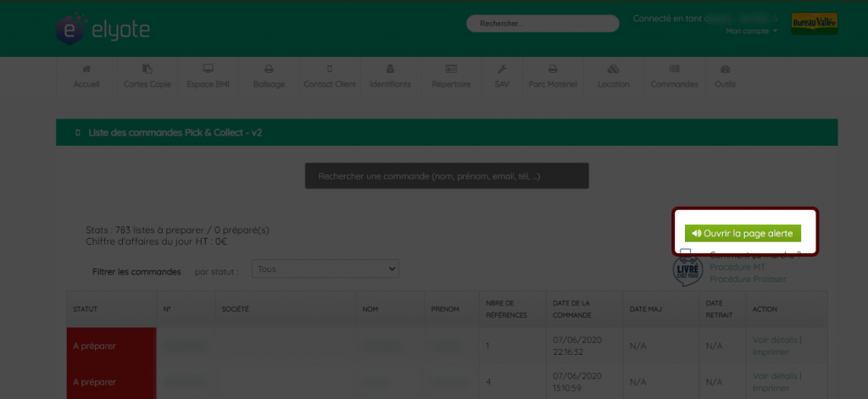Select the SAV wrench icon

pos(502,69)
